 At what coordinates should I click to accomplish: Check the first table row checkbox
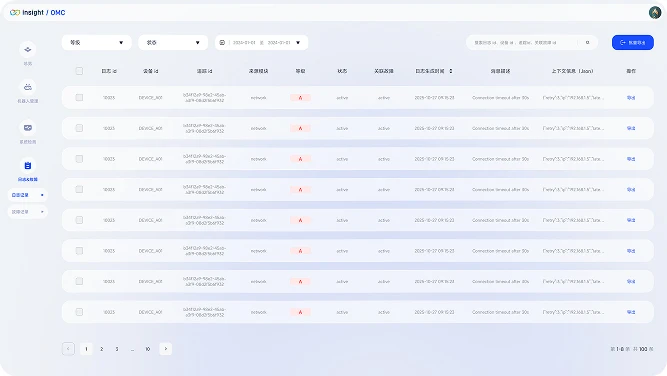[79, 97]
